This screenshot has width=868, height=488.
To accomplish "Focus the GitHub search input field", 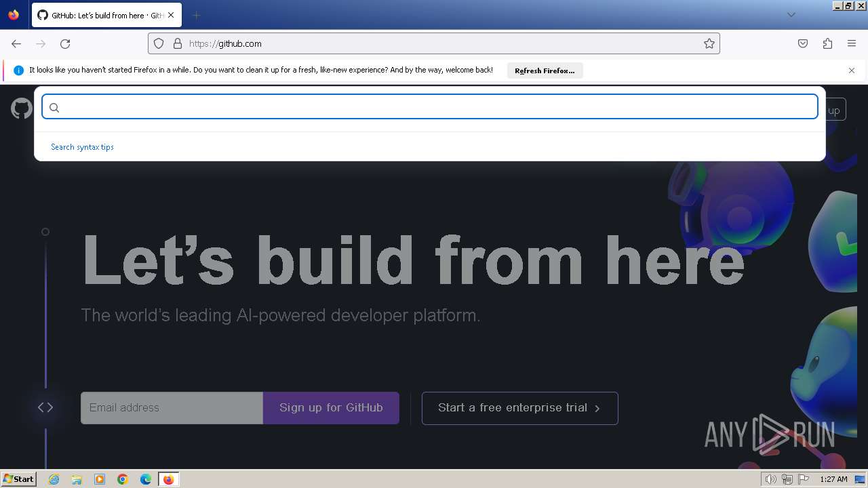I will click(430, 106).
